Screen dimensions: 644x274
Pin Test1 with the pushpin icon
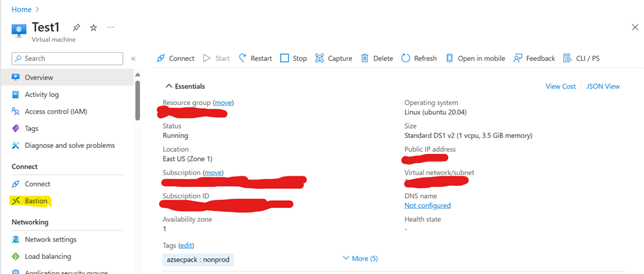pos(77,28)
